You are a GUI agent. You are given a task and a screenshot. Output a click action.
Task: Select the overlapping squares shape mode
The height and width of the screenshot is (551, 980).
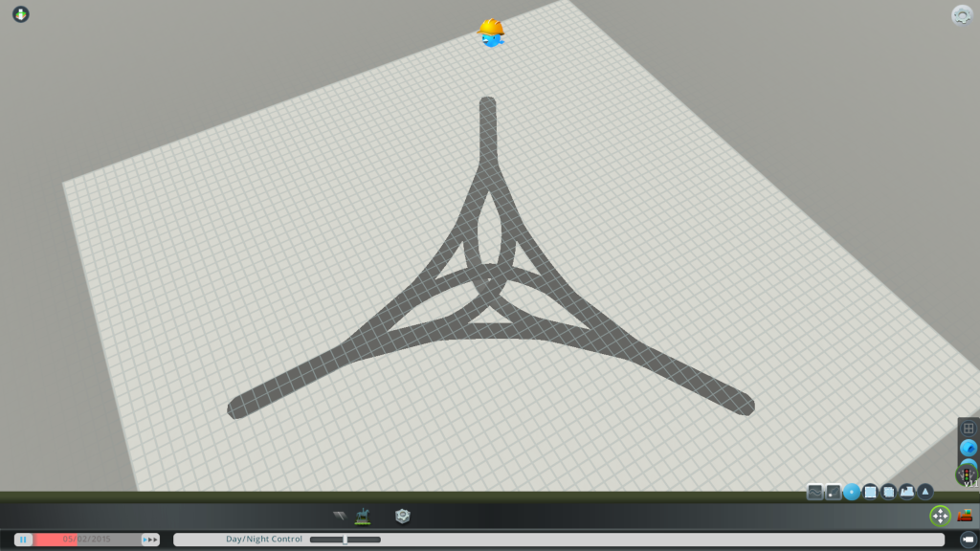point(888,492)
